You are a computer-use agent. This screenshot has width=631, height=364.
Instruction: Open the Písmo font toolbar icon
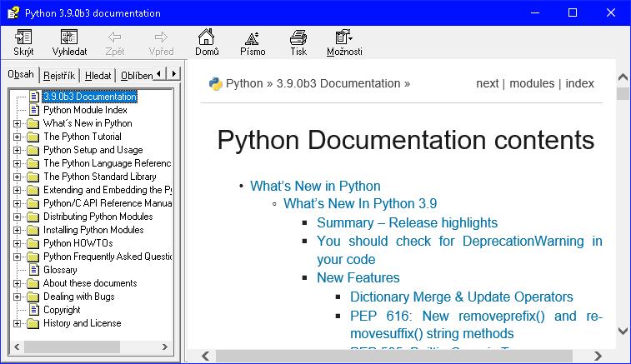pyautogui.click(x=253, y=38)
